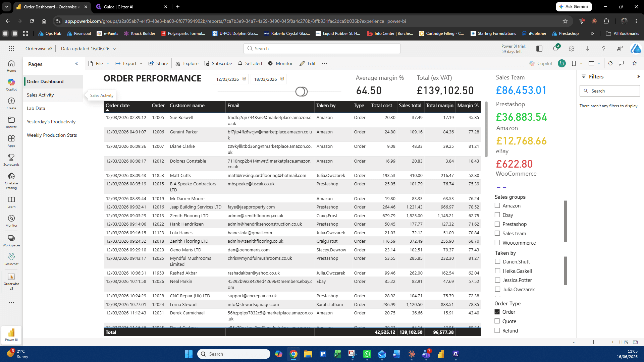Uncheck the Order order type checkbox
644x362 pixels.
coord(497,312)
